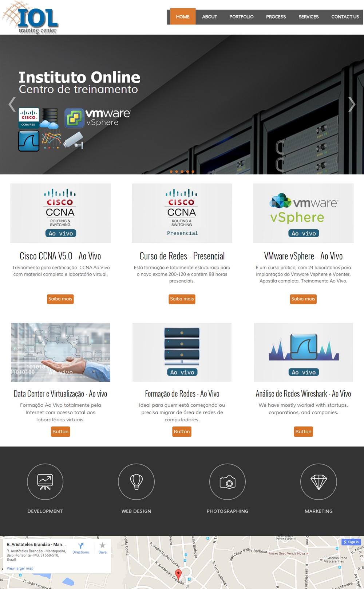This screenshot has height=589, width=364.
Task: Open Cisco CCNA Ao vivo course image
Action: point(60,213)
